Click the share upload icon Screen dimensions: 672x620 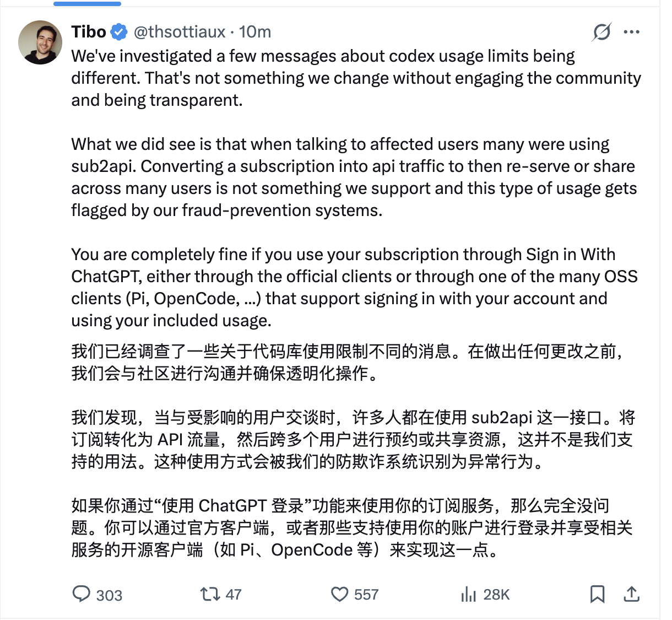[x=631, y=594]
